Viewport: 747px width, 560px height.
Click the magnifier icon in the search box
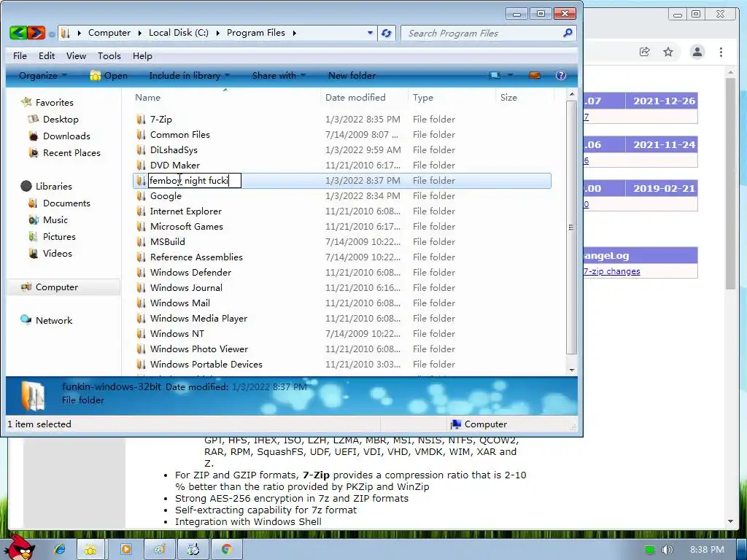(568, 33)
